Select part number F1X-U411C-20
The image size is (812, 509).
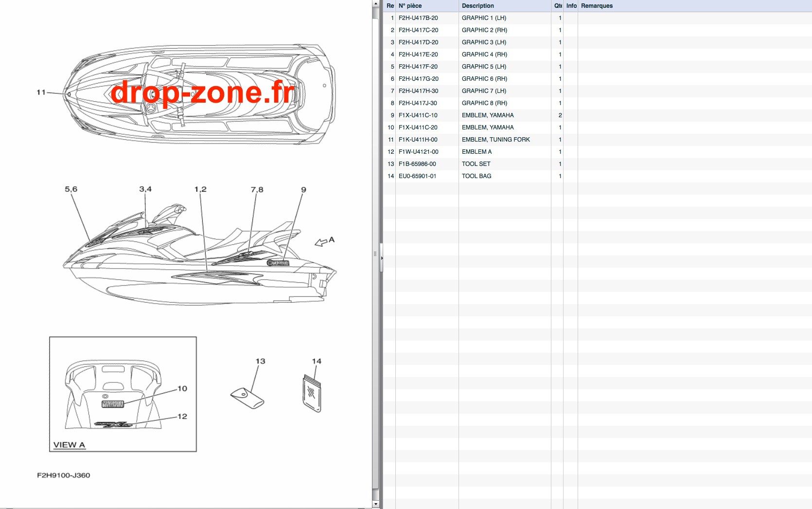(418, 127)
